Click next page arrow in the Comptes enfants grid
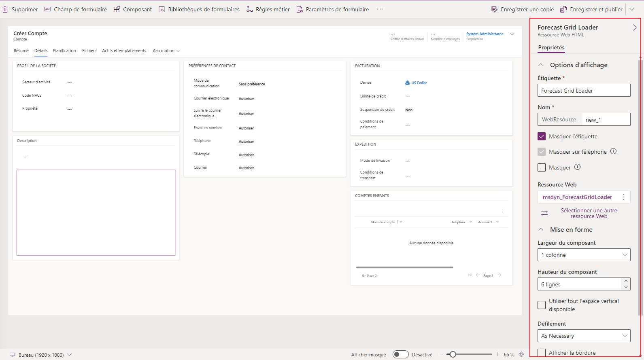Viewport: 644px width, 360px height. (x=499, y=275)
